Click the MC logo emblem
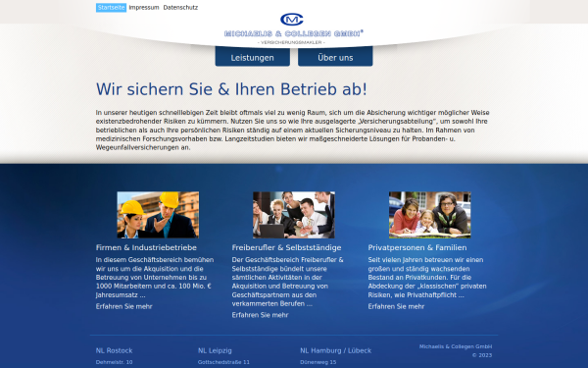This screenshot has width=588, height=368. point(292,20)
